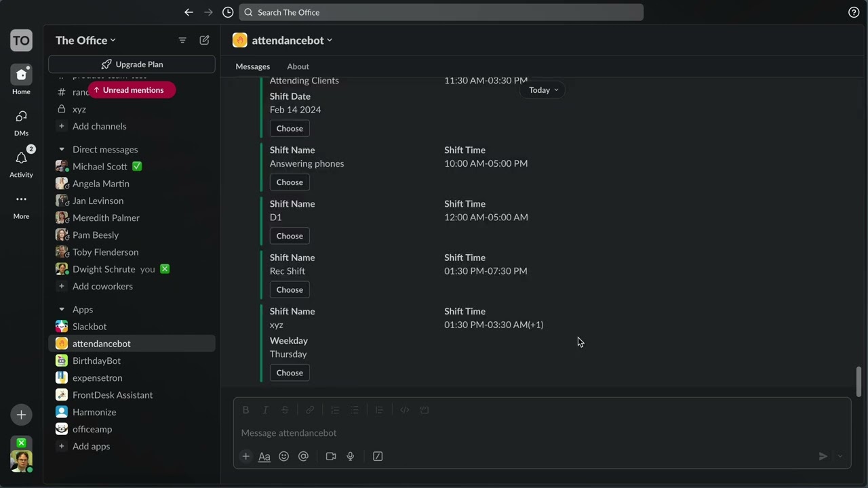Insert a mention with the @ icon
The height and width of the screenshot is (488, 868).
[303, 456]
